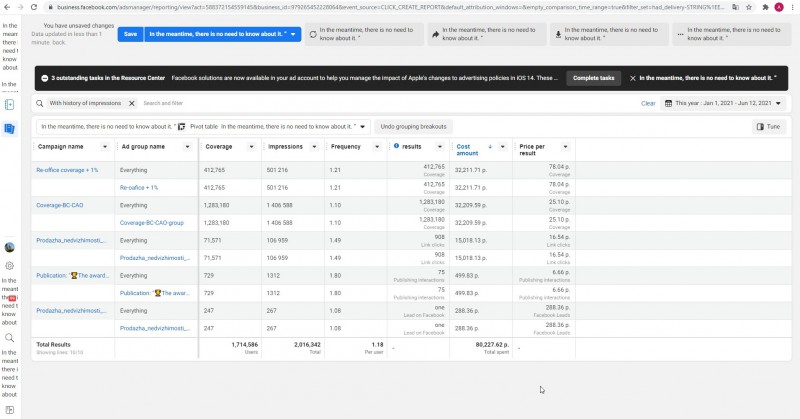Remove the With history of impressions filter
The height and width of the screenshot is (419, 800).
[132, 103]
